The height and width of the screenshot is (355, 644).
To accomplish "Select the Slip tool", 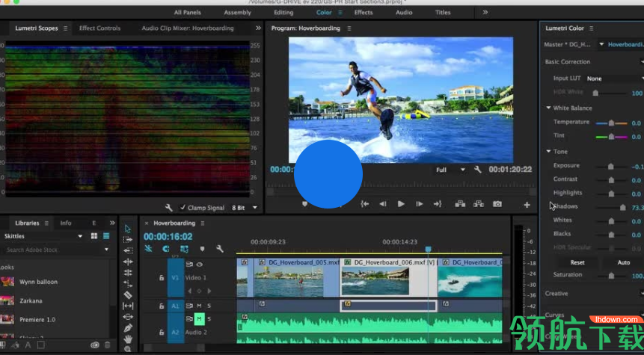I will [x=128, y=306].
